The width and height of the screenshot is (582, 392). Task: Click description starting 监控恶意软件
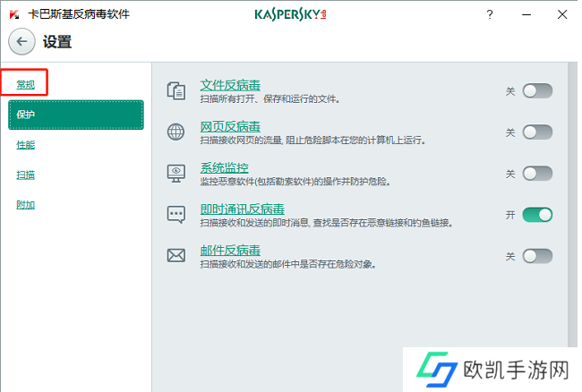[295, 182]
